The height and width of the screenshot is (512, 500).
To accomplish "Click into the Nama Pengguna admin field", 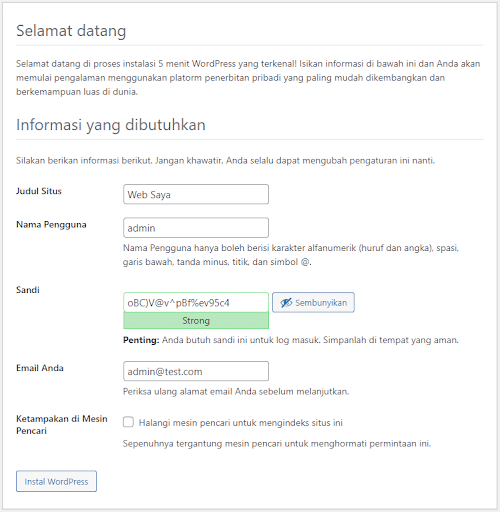I will [x=196, y=228].
